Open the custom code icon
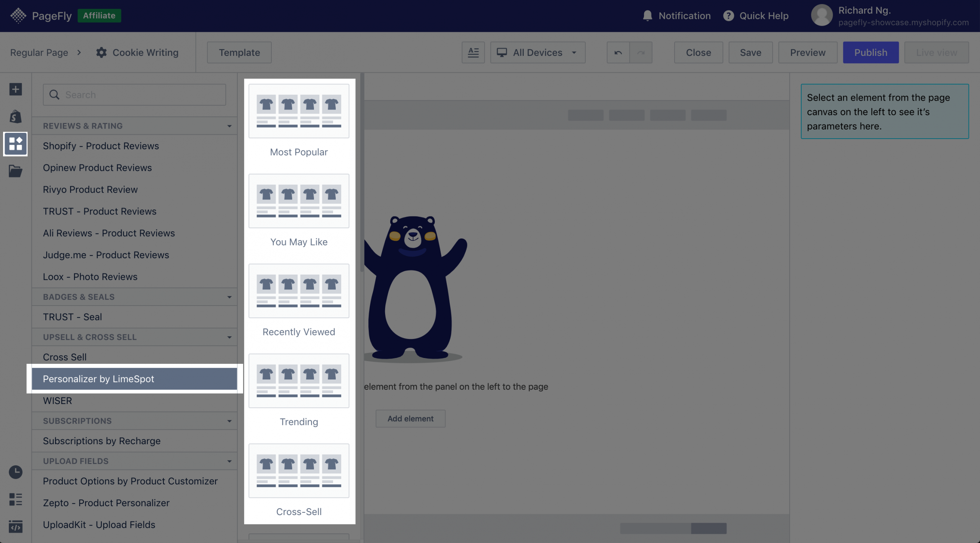The width and height of the screenshot is (980, 543). (16, 527)
